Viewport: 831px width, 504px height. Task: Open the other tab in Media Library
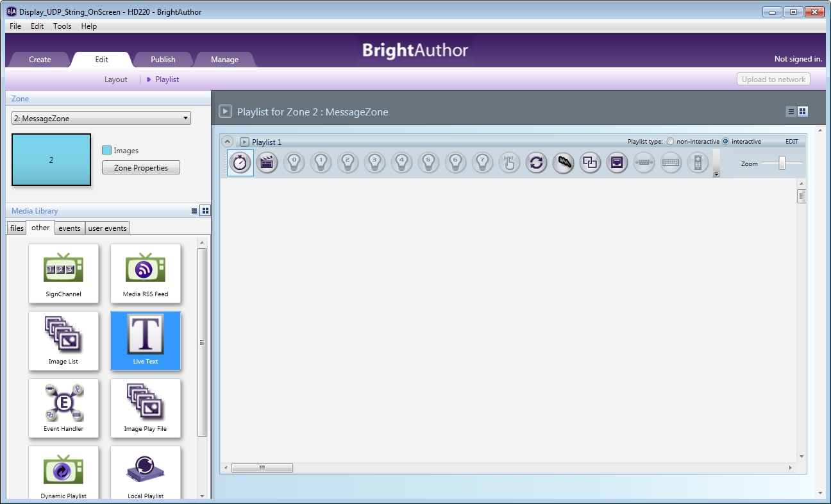(40, 228)
